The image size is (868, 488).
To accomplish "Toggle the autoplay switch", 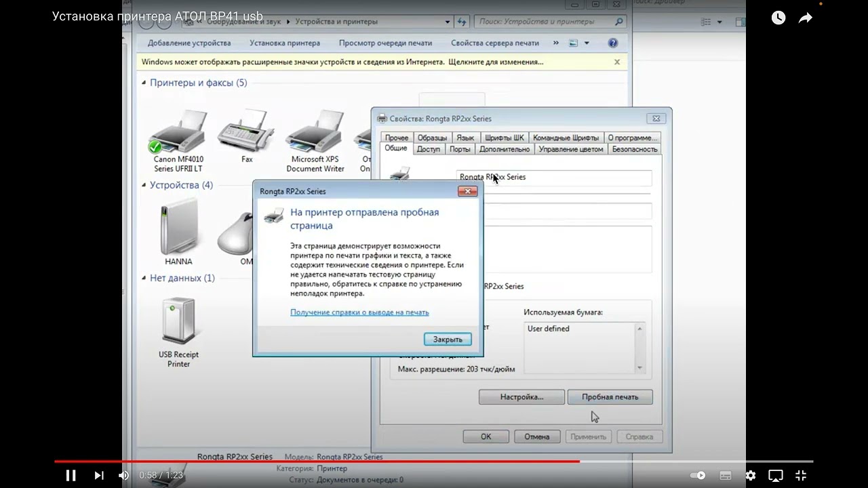I will 698,476.
